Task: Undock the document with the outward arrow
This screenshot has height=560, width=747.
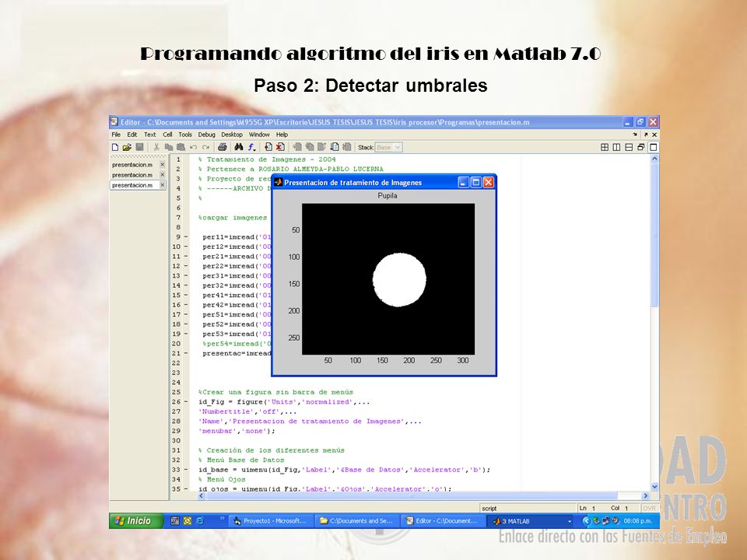Action: tap(646, 135)
